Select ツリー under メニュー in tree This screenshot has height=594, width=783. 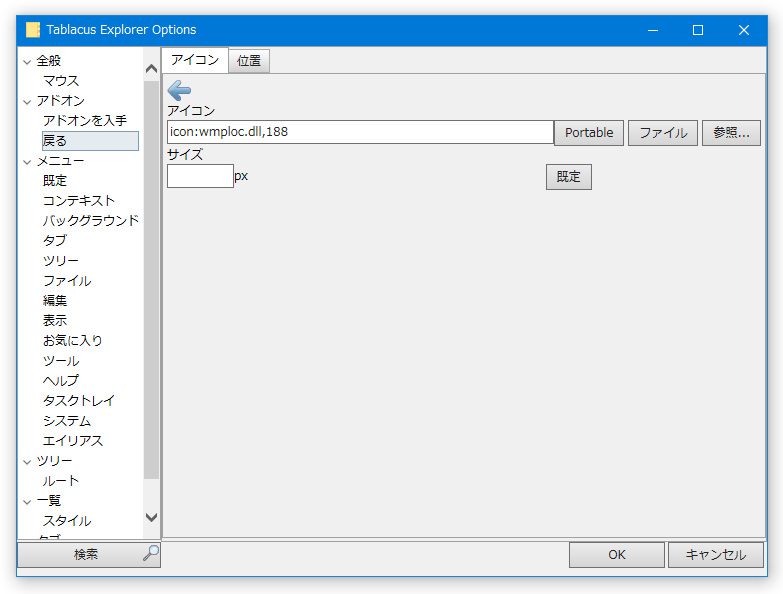(x=61, y=261)
